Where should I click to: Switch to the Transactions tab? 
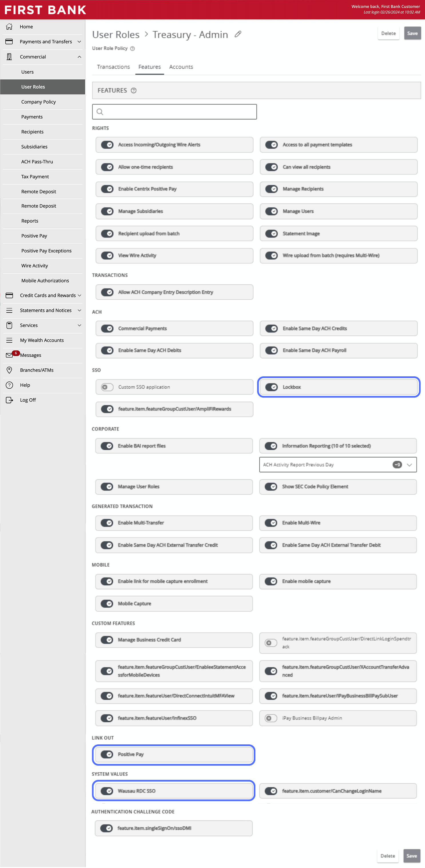(x=114, y=67)
